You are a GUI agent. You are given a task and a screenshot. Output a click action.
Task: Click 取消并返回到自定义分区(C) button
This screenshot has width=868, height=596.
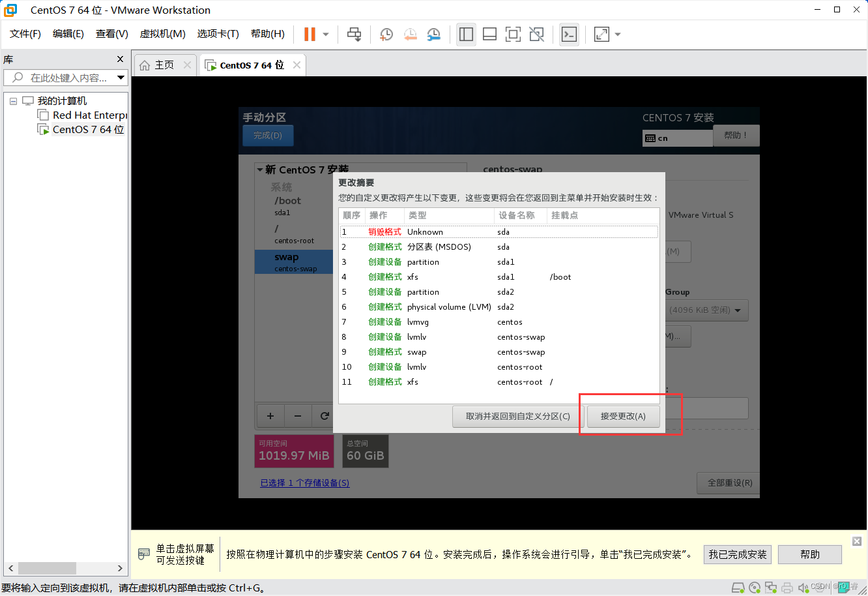coord(517,417)
